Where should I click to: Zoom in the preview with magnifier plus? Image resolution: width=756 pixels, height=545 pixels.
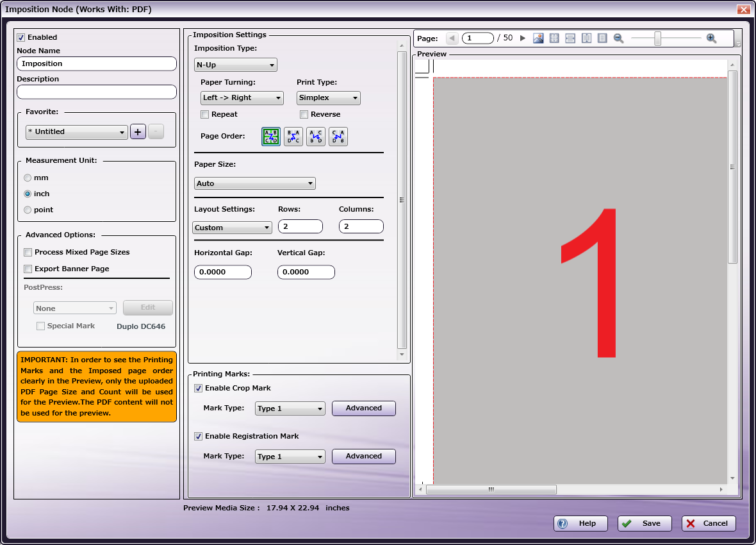tap(711, 38)
